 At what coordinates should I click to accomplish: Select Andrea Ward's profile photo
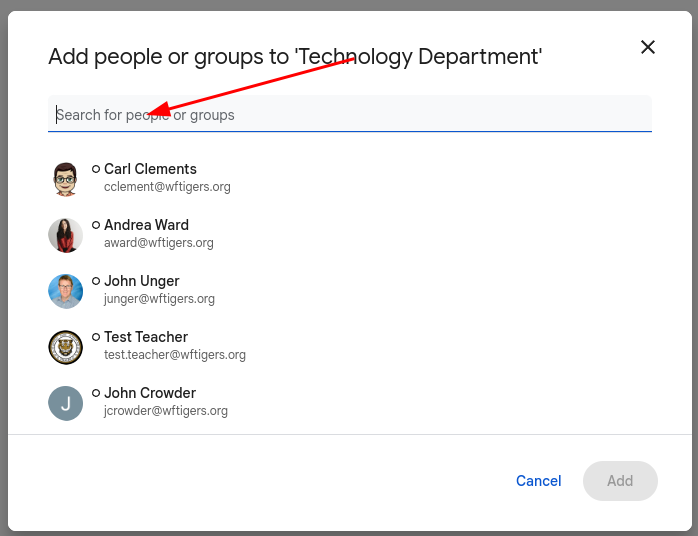(x=65, y=235)
